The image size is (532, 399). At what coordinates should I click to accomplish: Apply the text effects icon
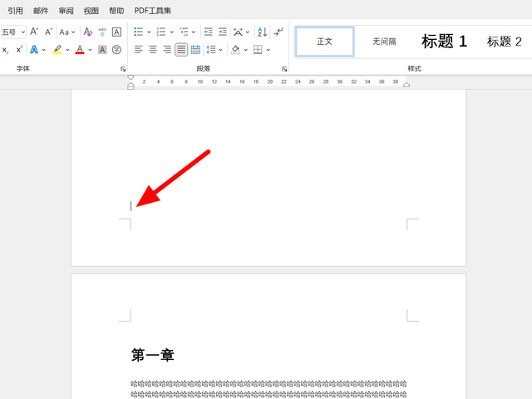tap(35, 50)
